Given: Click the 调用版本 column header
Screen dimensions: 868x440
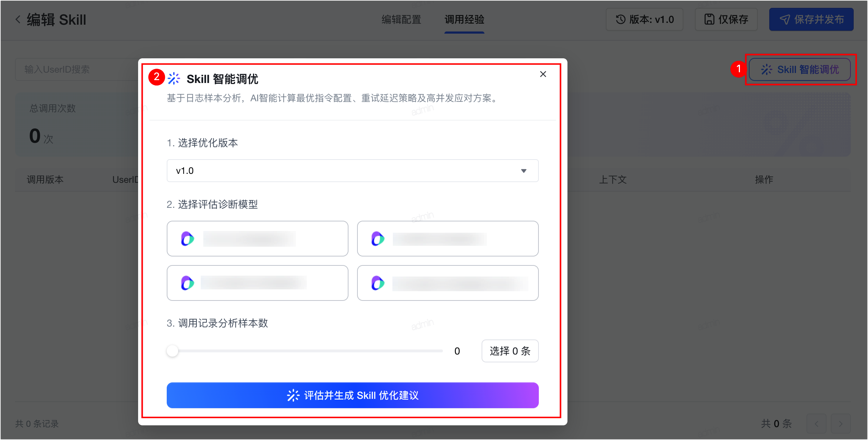Looking at the screenshot, I should click(45, 180).
